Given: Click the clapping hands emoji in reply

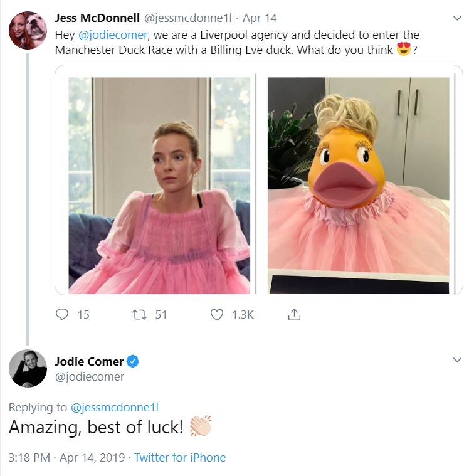Looking at the screenshot, I should pos(201,426).
